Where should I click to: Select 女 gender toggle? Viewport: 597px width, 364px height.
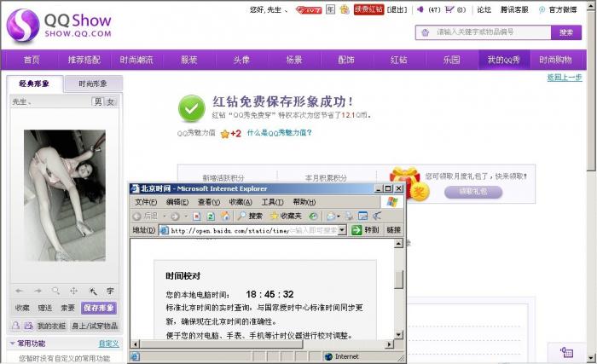pos(110,101)
